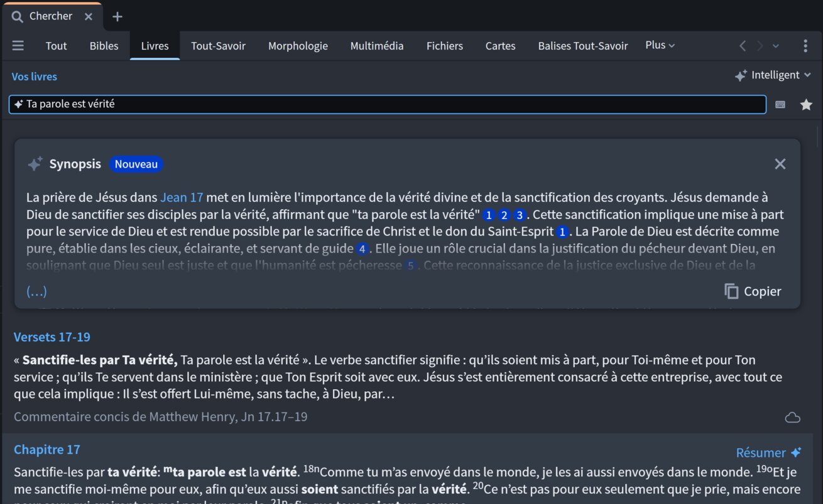Star this search as favorite
Viewport: 823px width, 504px height.
point(806,105)
